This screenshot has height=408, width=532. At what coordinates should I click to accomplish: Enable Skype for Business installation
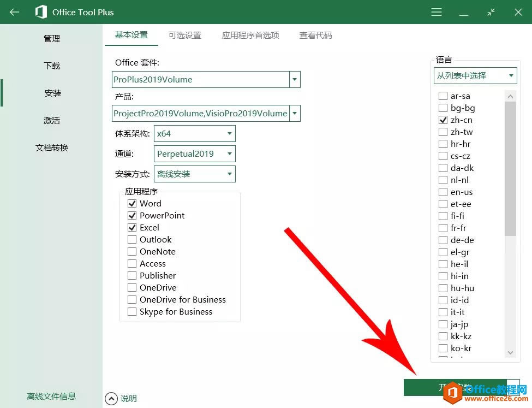coord(131,311)
